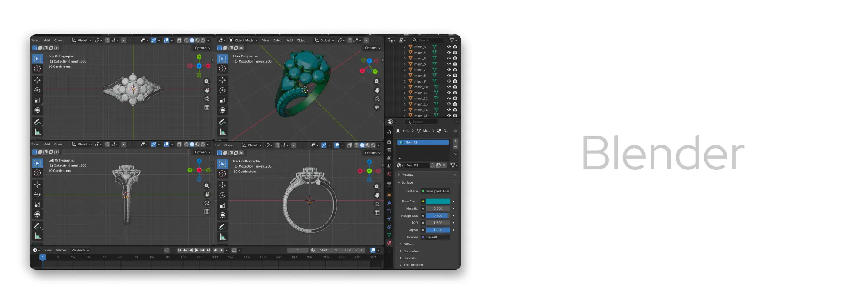Add a new material slot with plus button

[x=455, y=141]
